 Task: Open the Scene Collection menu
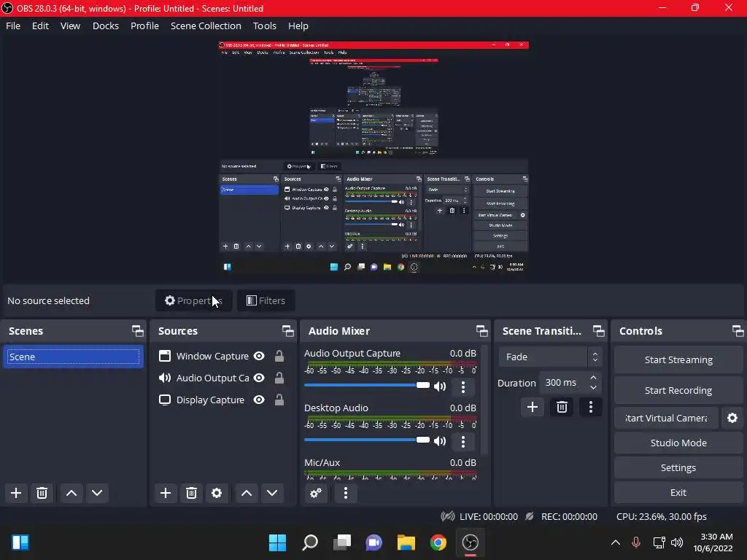206,26
